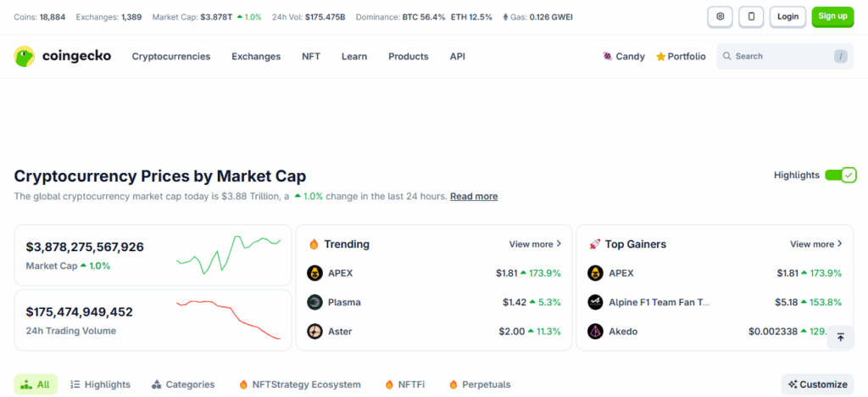Viewport: 868px width, 397px height.
Task: Click the Akedo coin icon
Action: coord(595,331)
